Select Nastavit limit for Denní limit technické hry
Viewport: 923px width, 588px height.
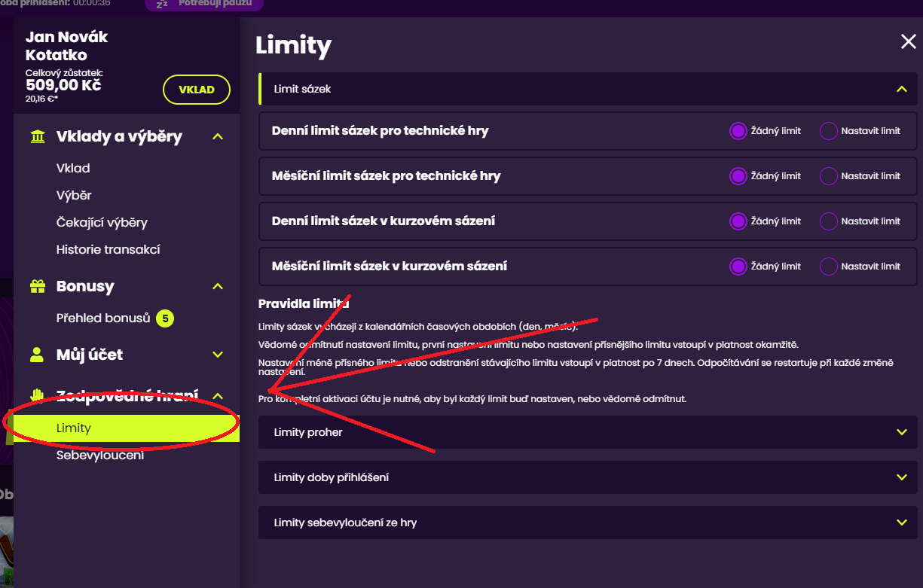click(828, 131)
